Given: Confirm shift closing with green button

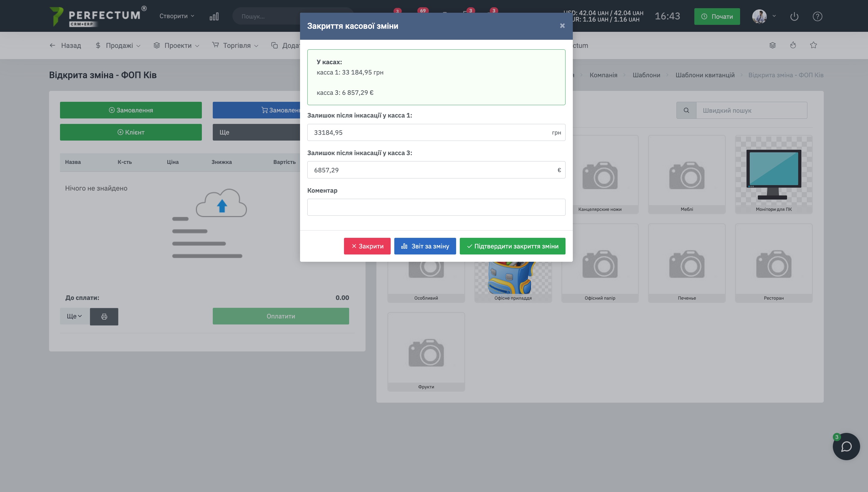Looking at the screenshot, I should click(512, 246).
